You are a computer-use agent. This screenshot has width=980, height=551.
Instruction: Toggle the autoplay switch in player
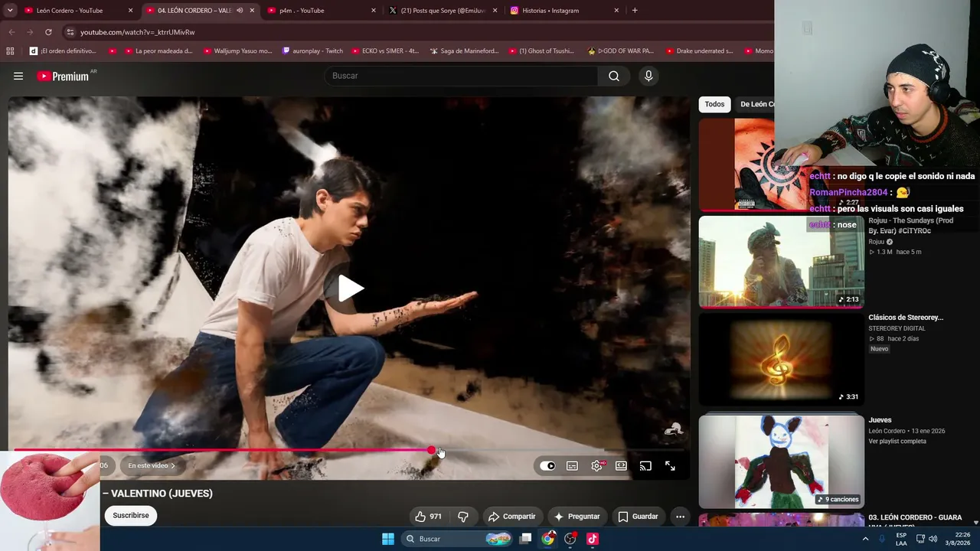(x=547, y=465)
